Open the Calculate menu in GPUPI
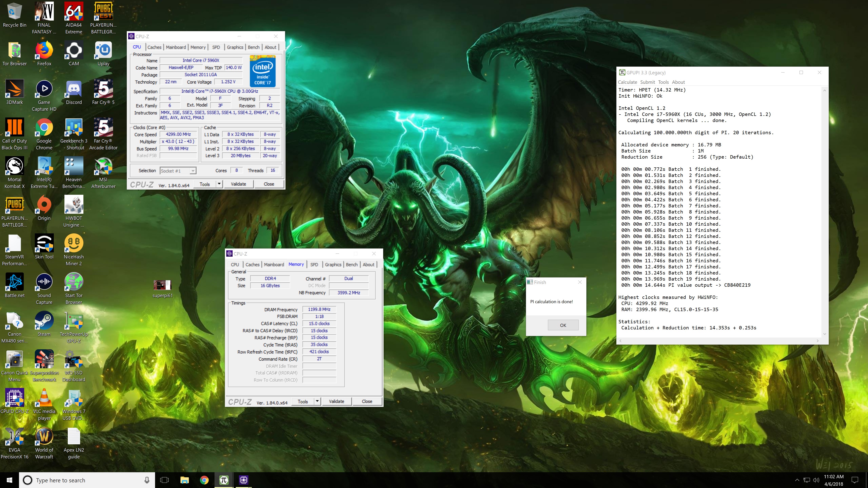This screenshot has width=868, height=488. (627, 82)
